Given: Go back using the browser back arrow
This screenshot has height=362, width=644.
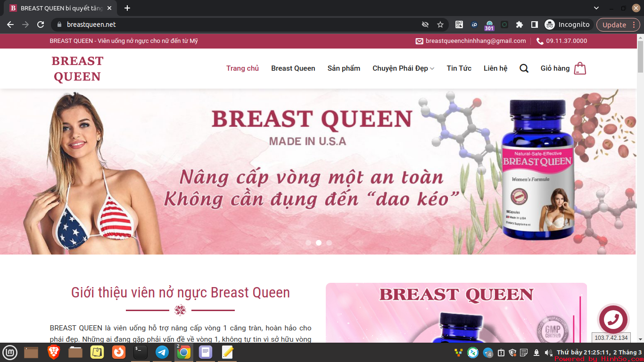Looking at the screenshot, I should [x=10, y=25].
